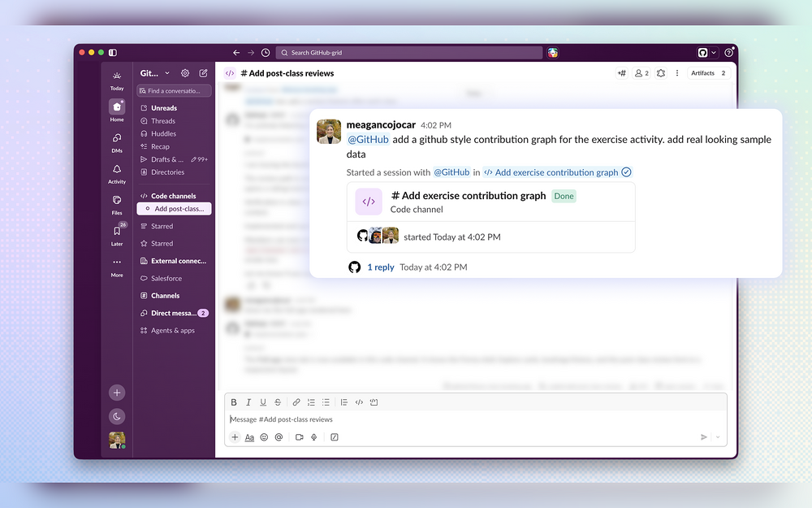
Task: Toggle bulleted list formatting
Action: click(326, 402)
